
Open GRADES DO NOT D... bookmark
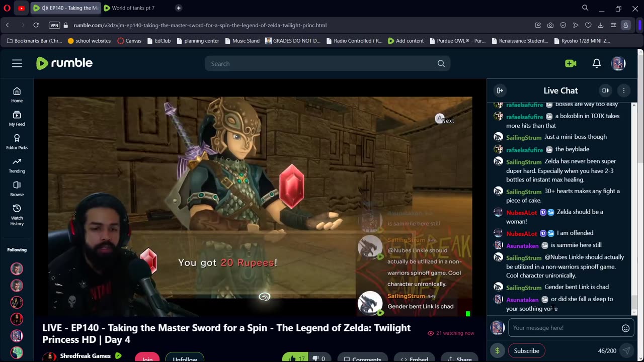pyautogui.click(x=293, y=41)
